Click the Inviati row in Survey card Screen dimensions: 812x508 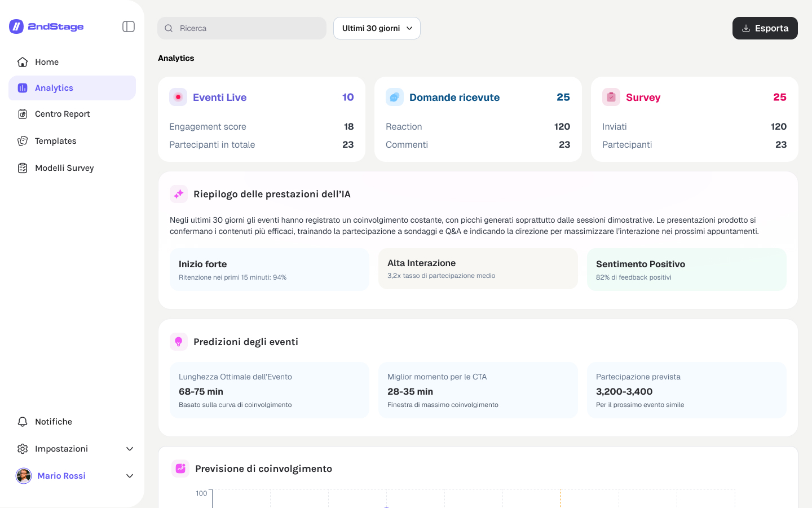695,127
